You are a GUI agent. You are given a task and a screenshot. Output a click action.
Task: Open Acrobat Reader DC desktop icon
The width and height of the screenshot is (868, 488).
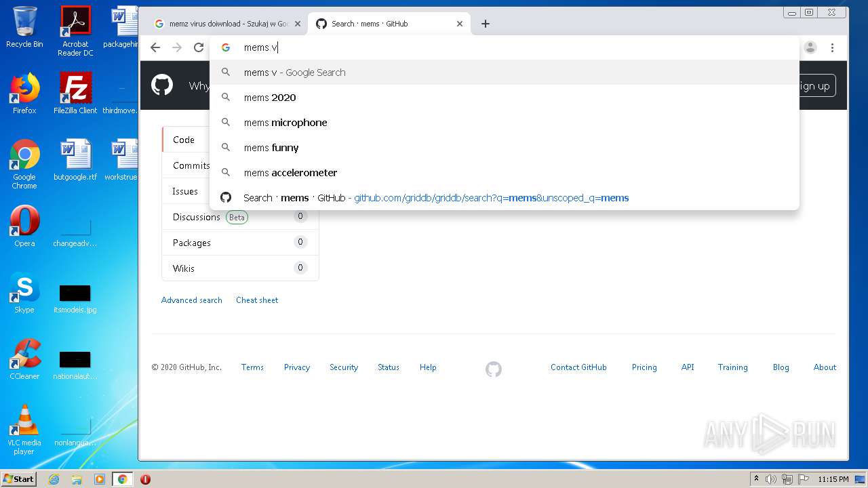tap(75, 31)
